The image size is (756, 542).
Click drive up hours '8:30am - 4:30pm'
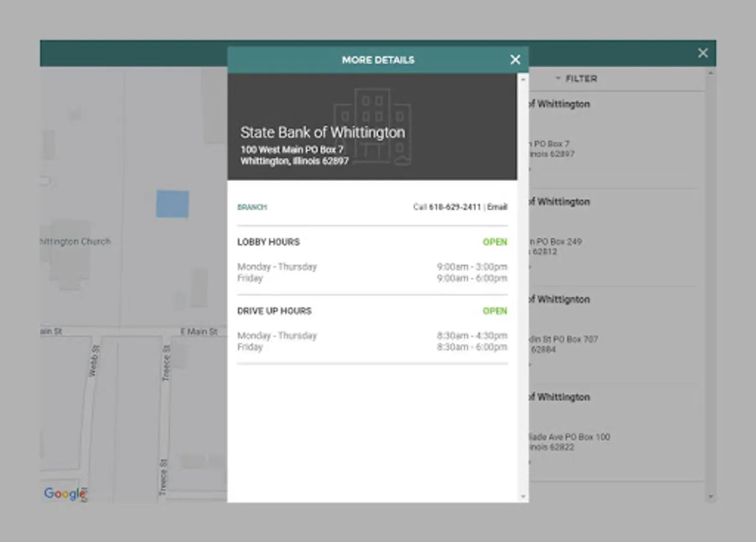472,336
